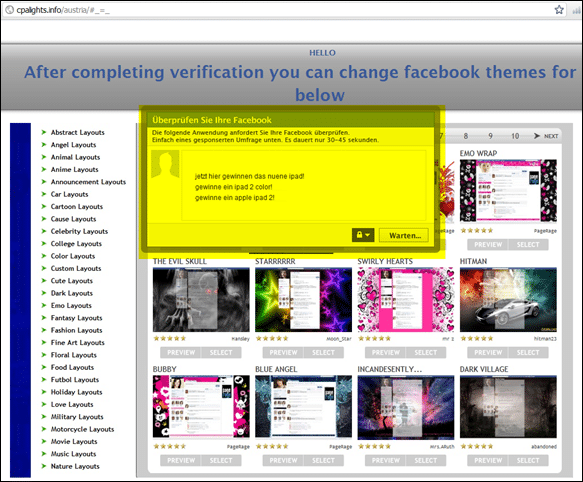Go to page 8 in pagination
Image resolution: width=583 pixels, height=482 pixels.
pos(466,136)
